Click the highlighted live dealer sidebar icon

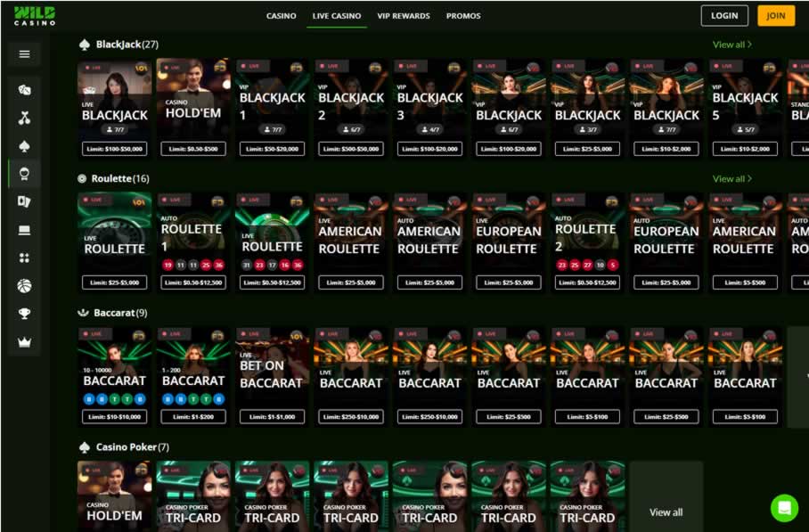[24, 174]
